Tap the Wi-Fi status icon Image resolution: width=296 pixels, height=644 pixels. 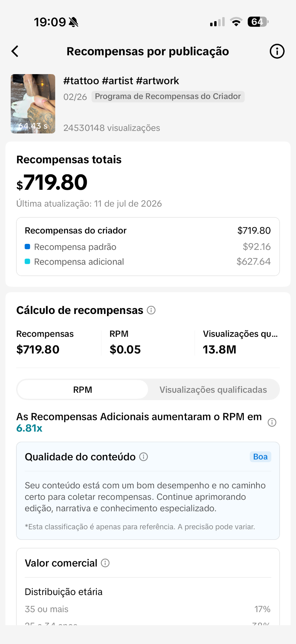[x=236, y=22]
